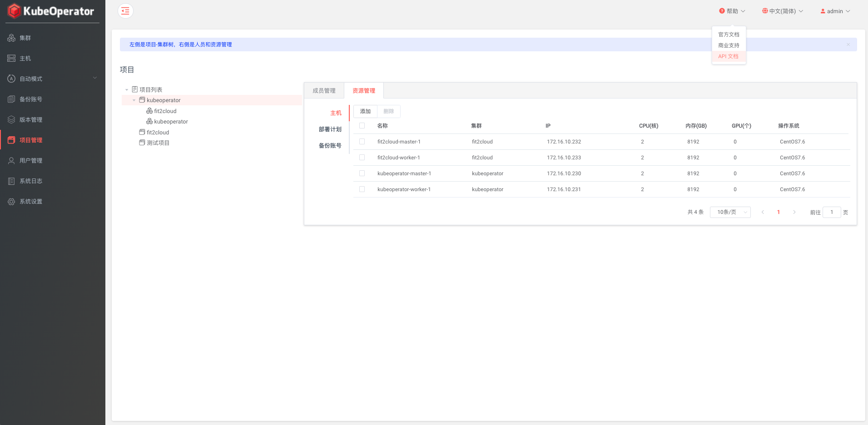Select the 部署计划 side tab
868x425 pixels.
pyautogui.click(x=330, y=129)
